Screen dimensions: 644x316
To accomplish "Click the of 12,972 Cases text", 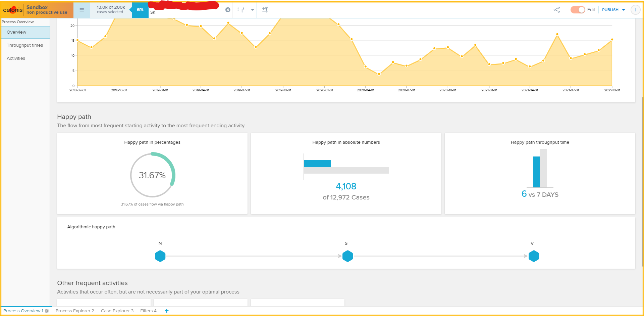I will [x=346, y=197].
